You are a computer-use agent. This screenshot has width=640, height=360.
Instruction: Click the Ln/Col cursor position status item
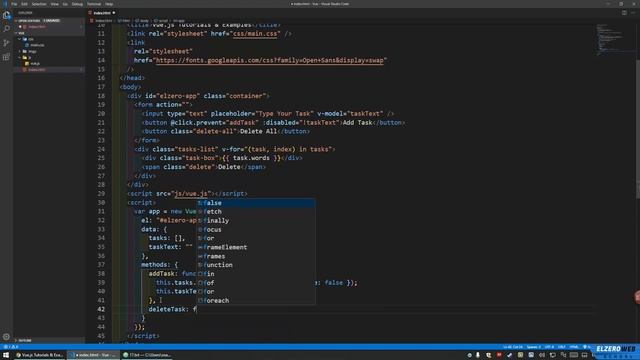coord(513,347)
